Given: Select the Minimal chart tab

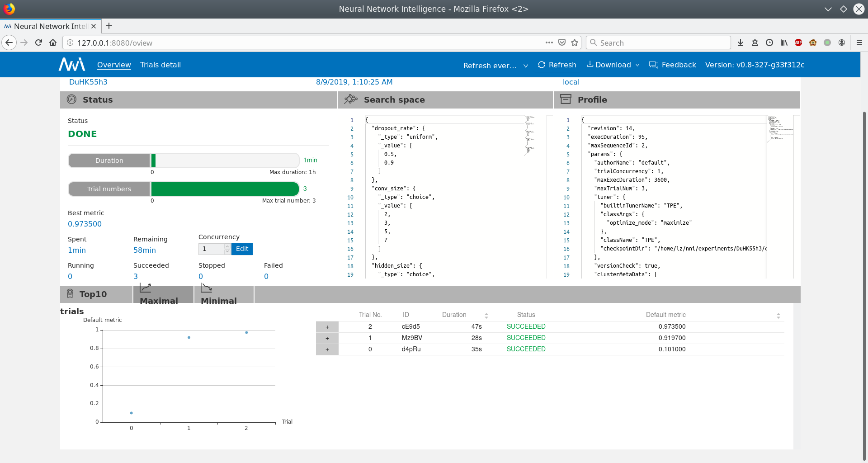Looking at the screenshot, I should tap(224, 294).
